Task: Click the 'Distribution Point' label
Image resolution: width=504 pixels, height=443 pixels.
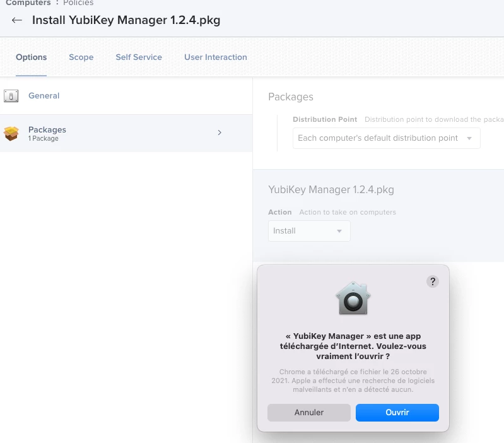Action: click(325, 119)
